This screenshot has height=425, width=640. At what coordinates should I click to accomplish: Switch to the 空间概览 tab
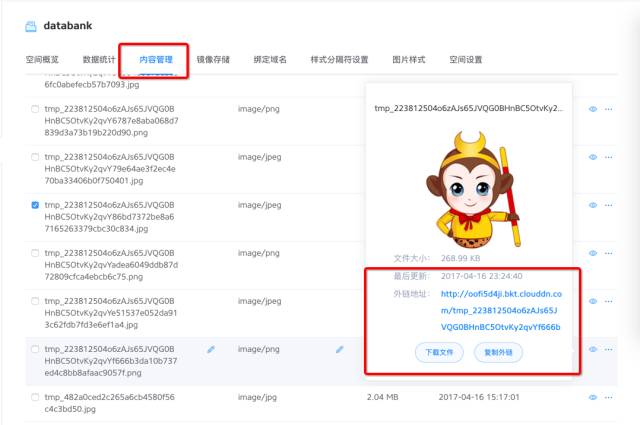(42, 60)
